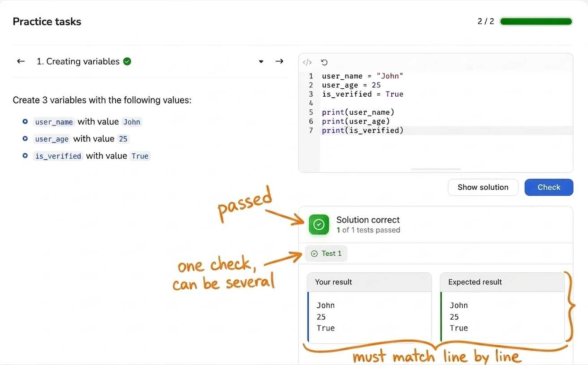Click the green progress bar
588x365 pixels.
click(x=536, y=21)
